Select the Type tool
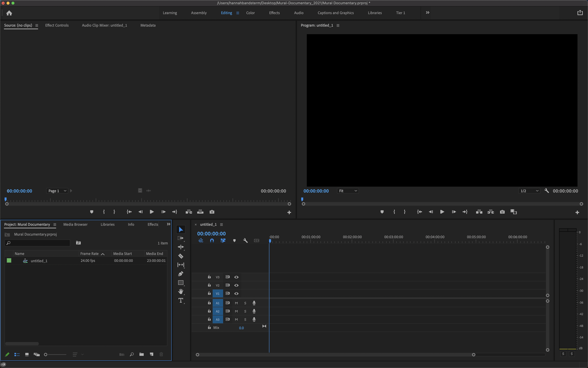 (181, 301)
